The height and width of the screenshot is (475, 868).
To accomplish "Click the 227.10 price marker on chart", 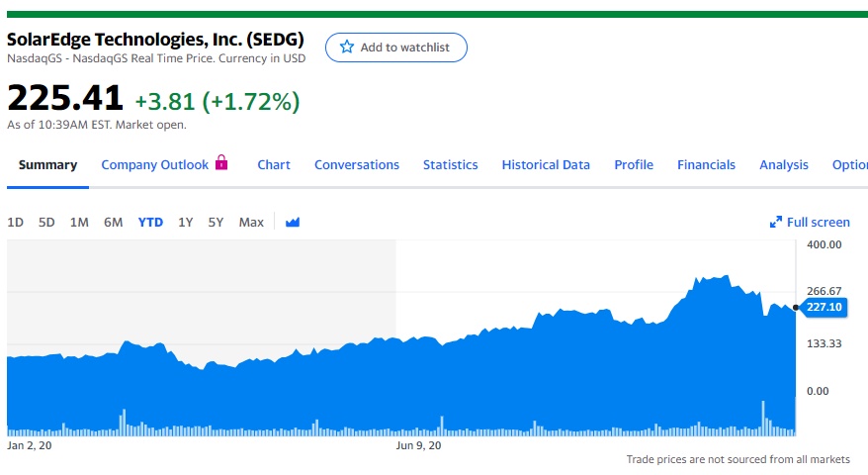I will tap(824, 307).
